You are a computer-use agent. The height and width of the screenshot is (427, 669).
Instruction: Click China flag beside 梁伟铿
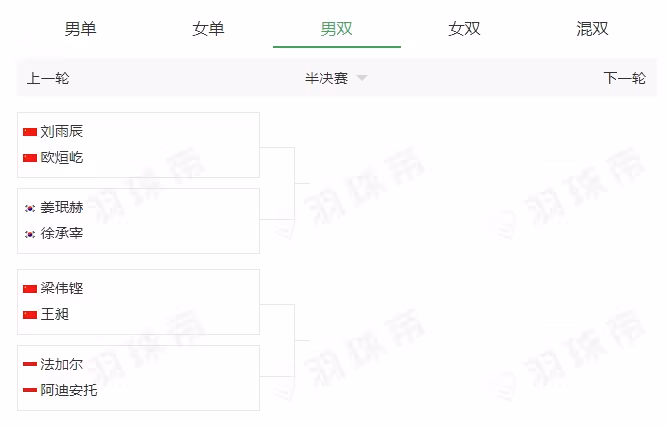tap(30, 289)
